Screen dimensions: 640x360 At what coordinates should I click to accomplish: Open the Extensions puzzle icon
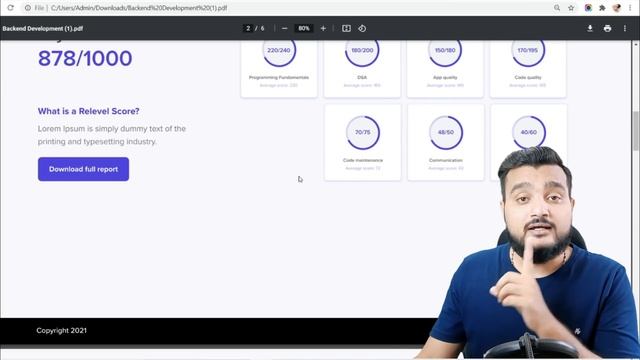[602, 8]
